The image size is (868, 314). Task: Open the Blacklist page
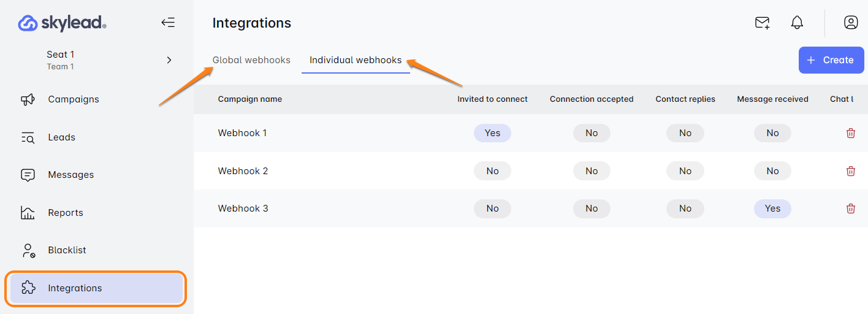[x=67, y=250]
